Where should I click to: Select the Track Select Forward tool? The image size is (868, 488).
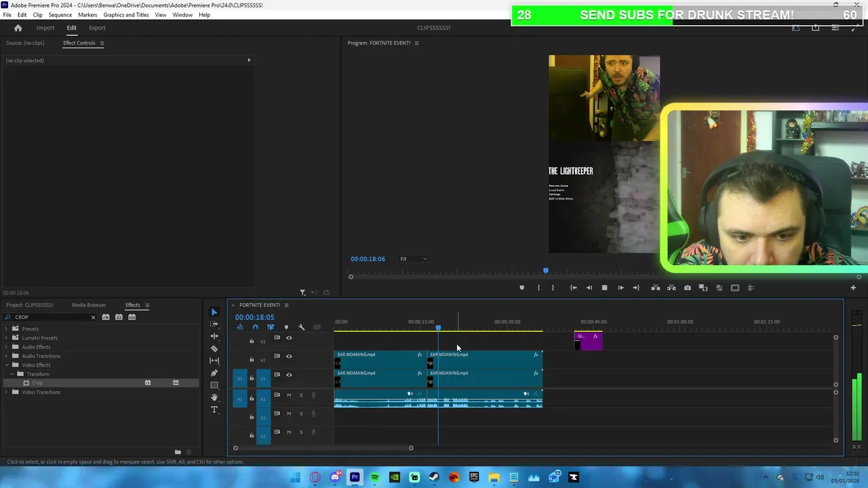[214, 324]
